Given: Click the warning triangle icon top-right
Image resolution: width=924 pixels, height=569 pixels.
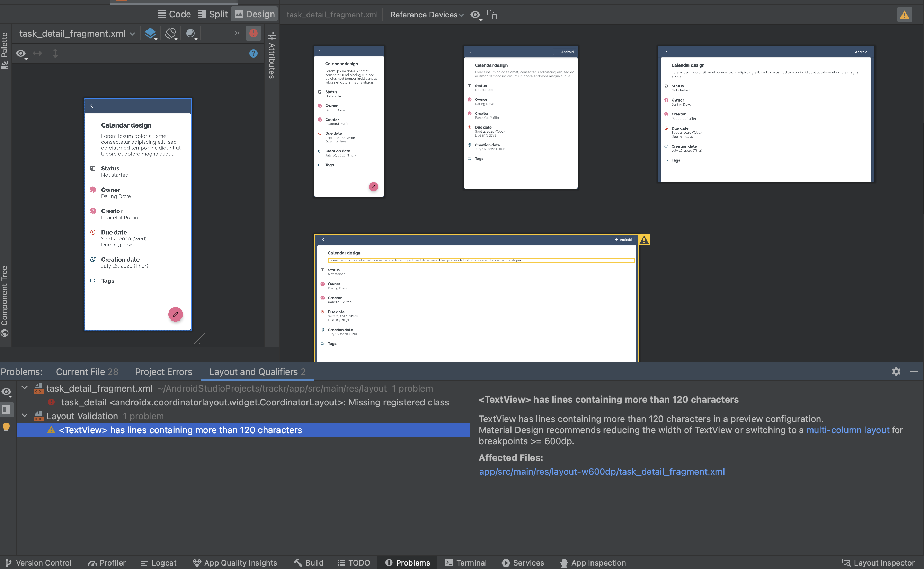Looking at the screenshot, I should pos(904,15).
